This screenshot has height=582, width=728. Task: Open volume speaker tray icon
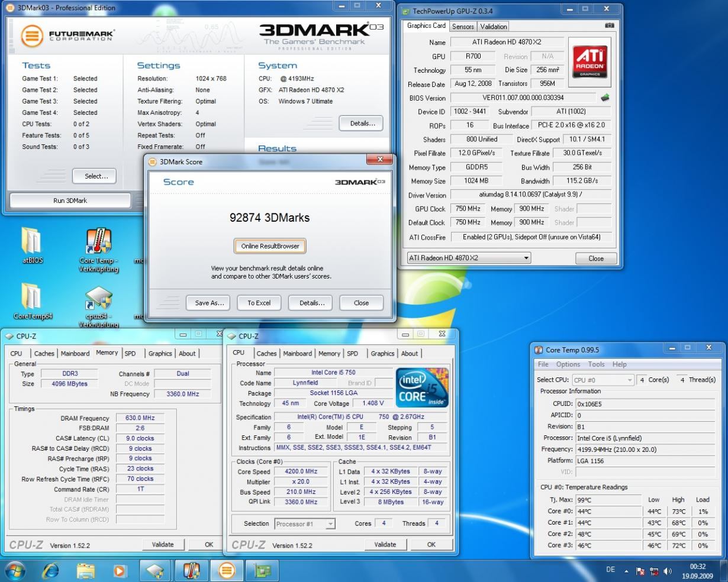[668, 571]
